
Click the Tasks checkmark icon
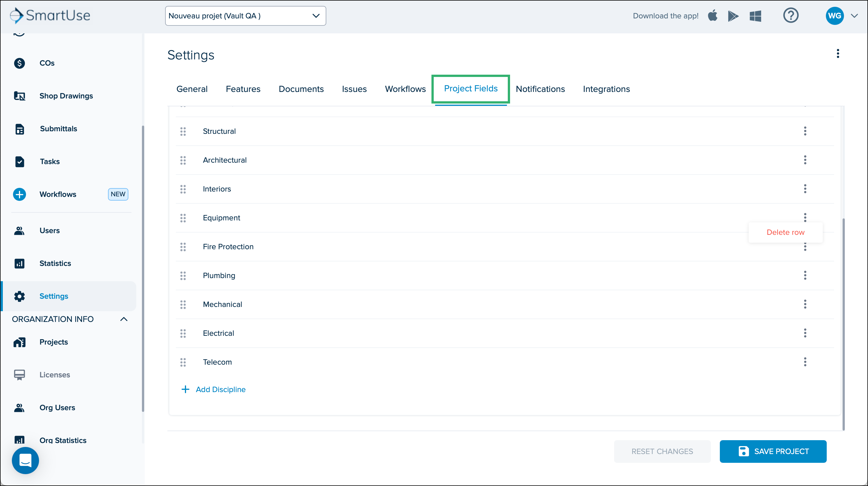click(20, 162)
